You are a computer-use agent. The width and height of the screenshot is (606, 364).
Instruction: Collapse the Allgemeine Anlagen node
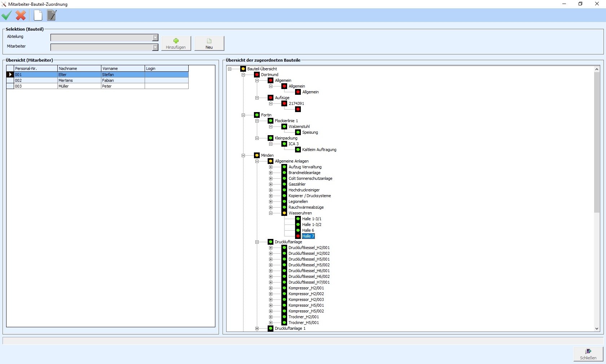[257, 161]
